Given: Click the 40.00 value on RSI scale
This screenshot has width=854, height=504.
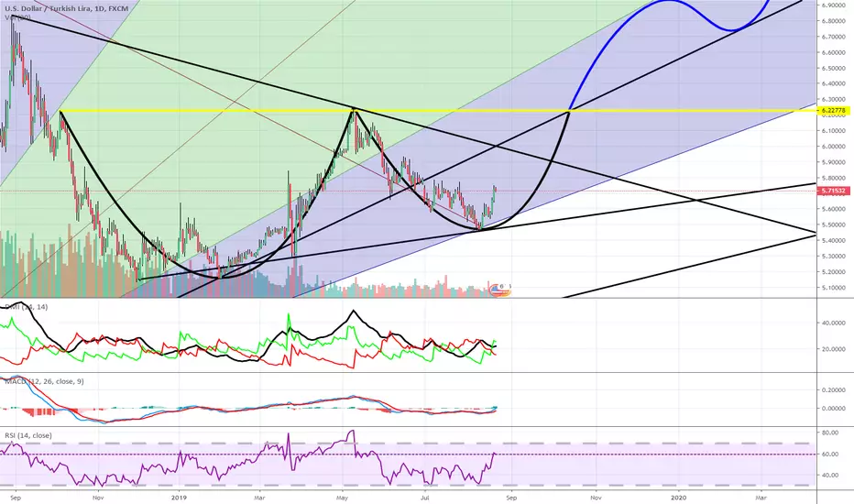Looking at the screenshot, I should (830, 475).
